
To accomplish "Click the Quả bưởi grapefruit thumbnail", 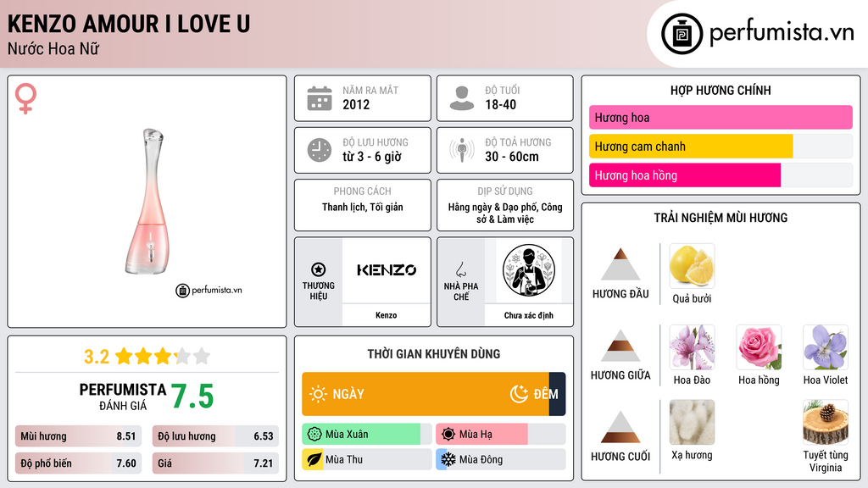I will [x=692, y=265].
